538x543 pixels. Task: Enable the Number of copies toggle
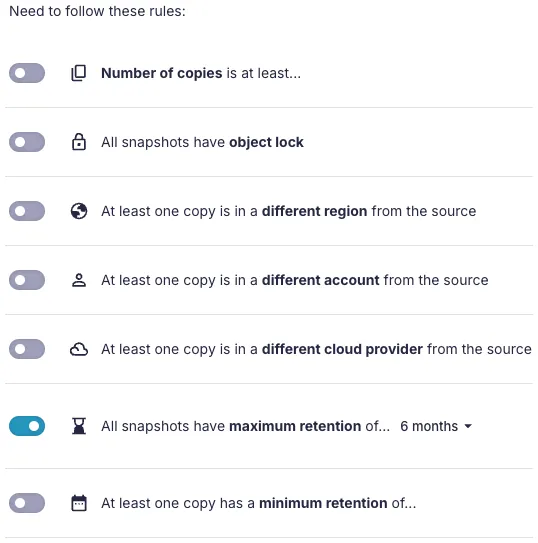(x=27, y=73)
